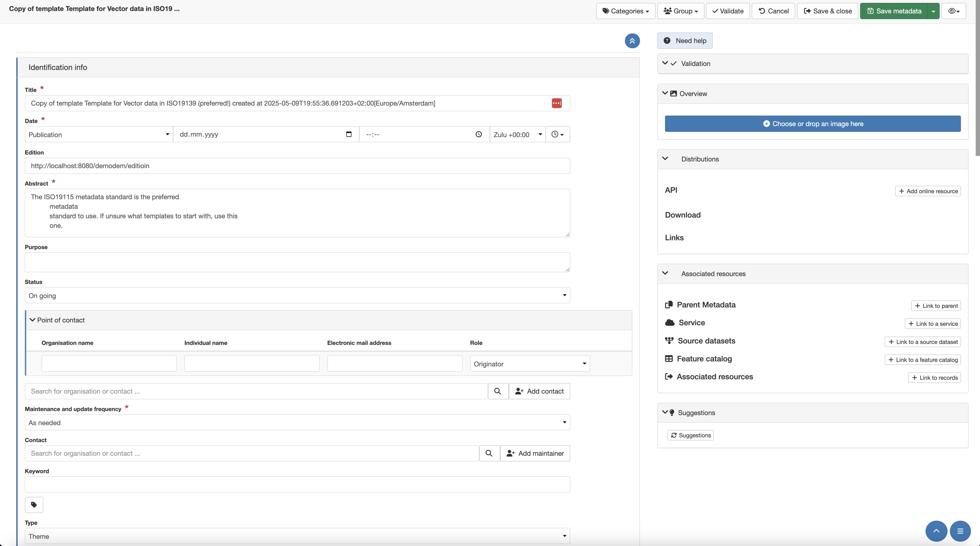Open the Status On going dropdown
This screenshot has height=546, width=980.
click(x=297, y=295)
